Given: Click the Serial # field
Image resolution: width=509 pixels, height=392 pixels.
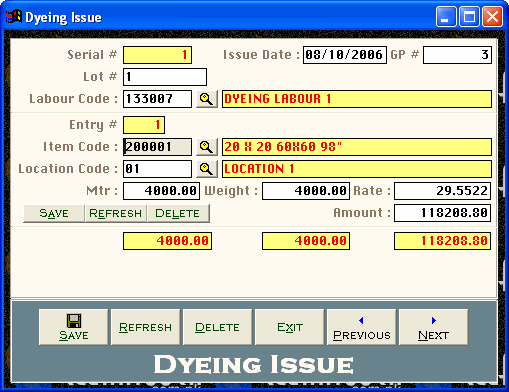Looking at the screenshot, I should point(157,55).
